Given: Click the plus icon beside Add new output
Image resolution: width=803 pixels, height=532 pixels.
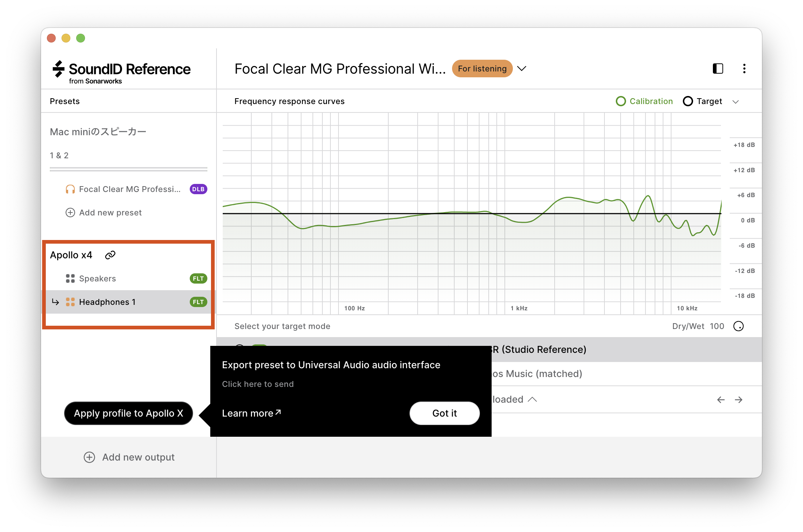Looking at the screenshot, I should pyautogui.click(x=89, y=457).
